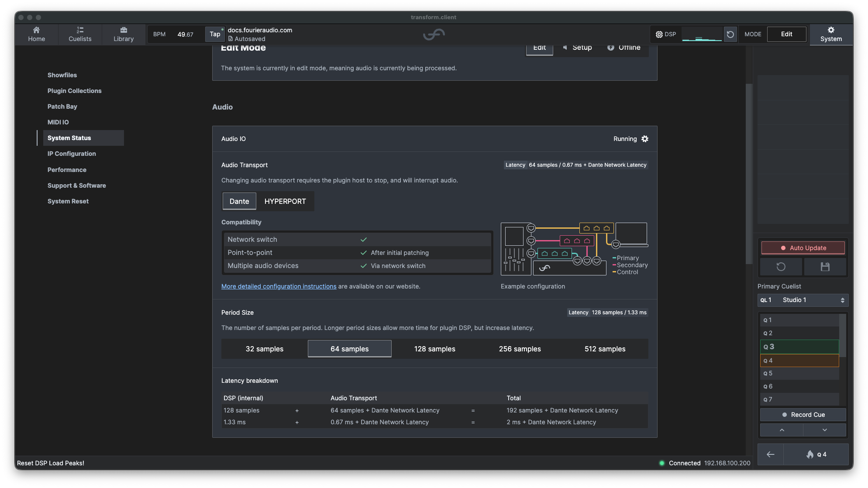Click the save cue disk icon
868x488 pixels.
[825, 267]
